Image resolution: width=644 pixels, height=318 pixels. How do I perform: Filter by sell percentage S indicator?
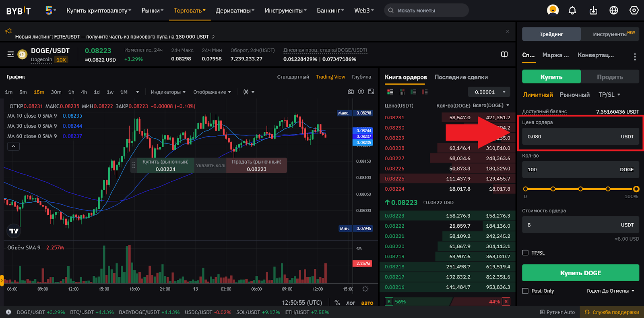point(506,301)
